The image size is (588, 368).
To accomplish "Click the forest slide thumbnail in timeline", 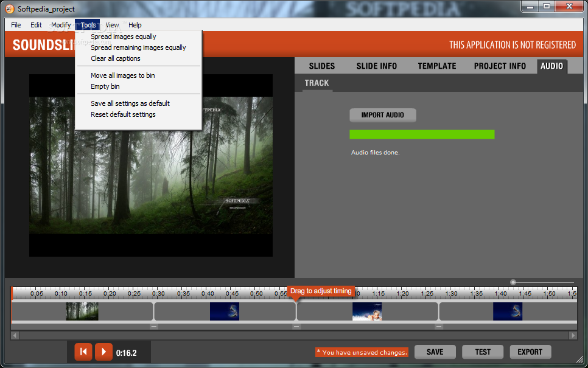I will [x=82, y=311].
